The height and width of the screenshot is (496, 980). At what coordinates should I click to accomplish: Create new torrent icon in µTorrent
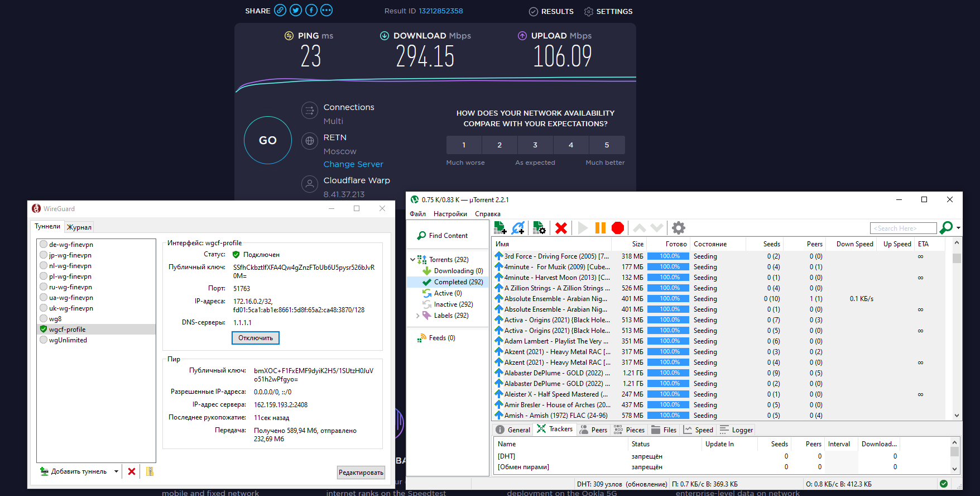coord(539,228)
